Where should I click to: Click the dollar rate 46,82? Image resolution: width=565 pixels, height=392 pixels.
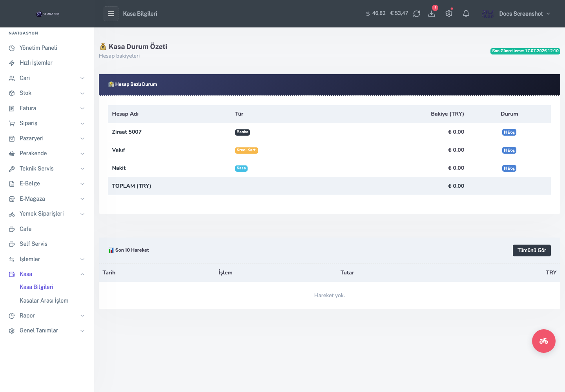pos(375,13)
